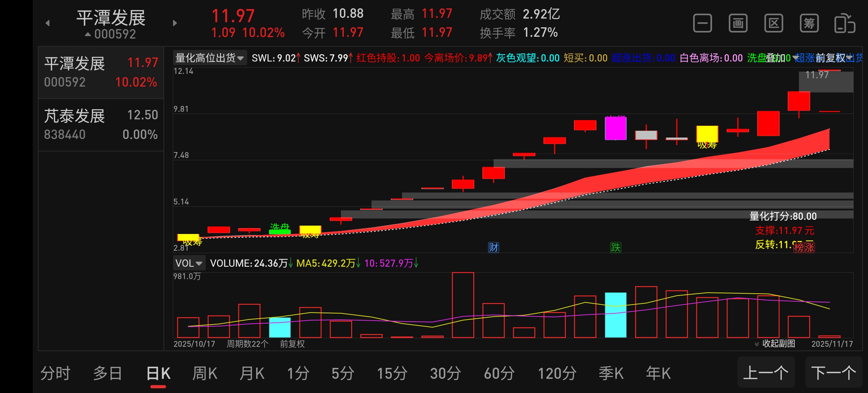868x393 pixels.
Task: Open the 量化高位出货 indicator dropdown
Action: [x=210, y=58]
